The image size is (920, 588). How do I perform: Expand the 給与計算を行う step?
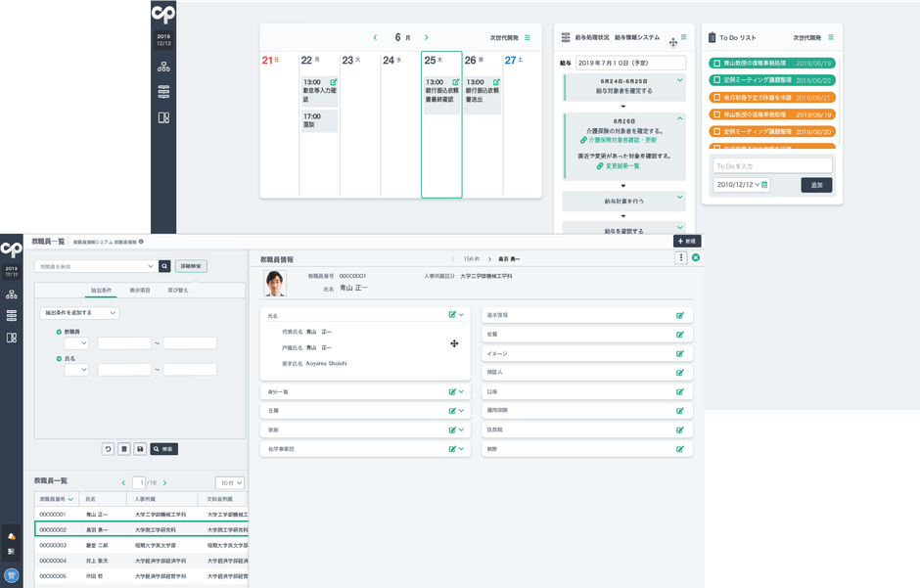pos(680,197)
